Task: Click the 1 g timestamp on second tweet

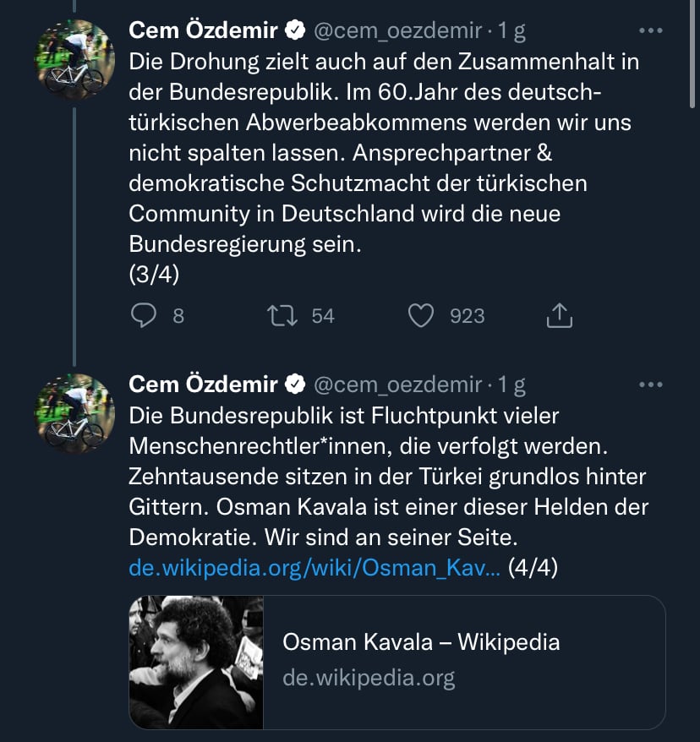Action: (511, 385)
